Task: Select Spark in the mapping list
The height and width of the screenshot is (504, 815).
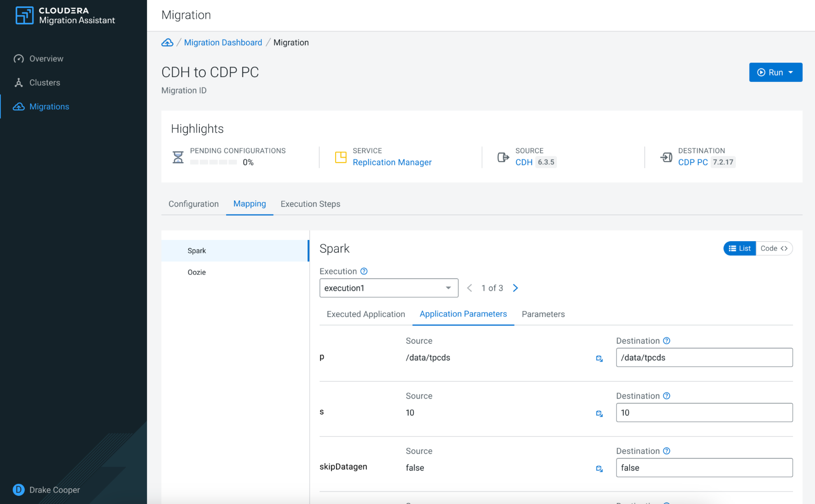Action: 235,250
